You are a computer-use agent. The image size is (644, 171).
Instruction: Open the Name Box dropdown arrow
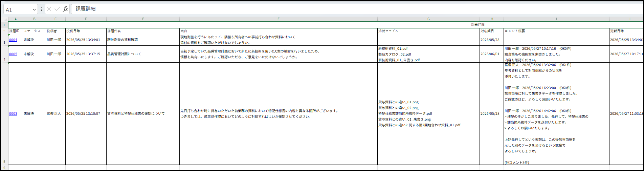34,9
